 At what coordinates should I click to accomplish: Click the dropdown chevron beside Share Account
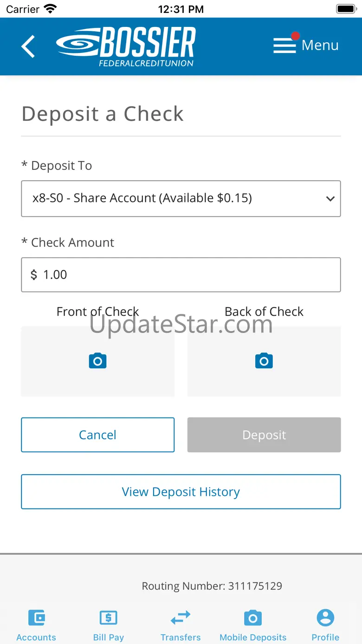[x=330, y=199]
